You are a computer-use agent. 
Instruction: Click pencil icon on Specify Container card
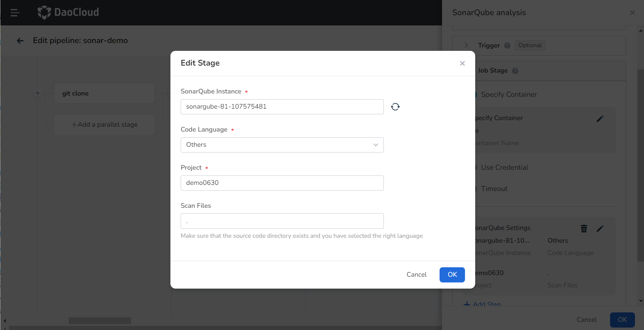coord(600,118)
